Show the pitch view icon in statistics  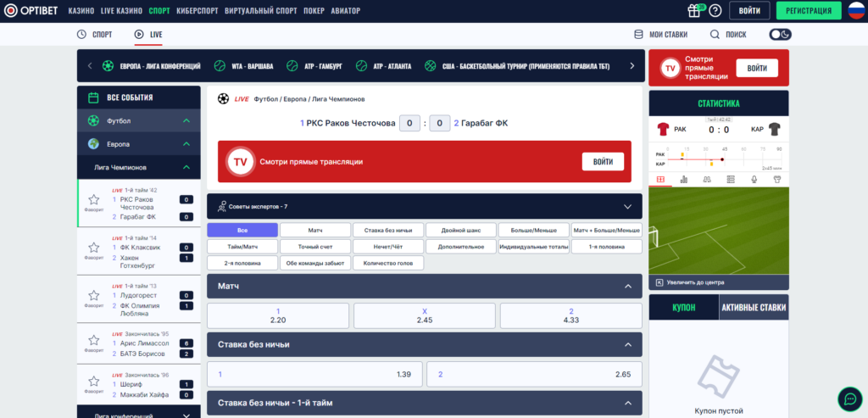coord(659,180)
